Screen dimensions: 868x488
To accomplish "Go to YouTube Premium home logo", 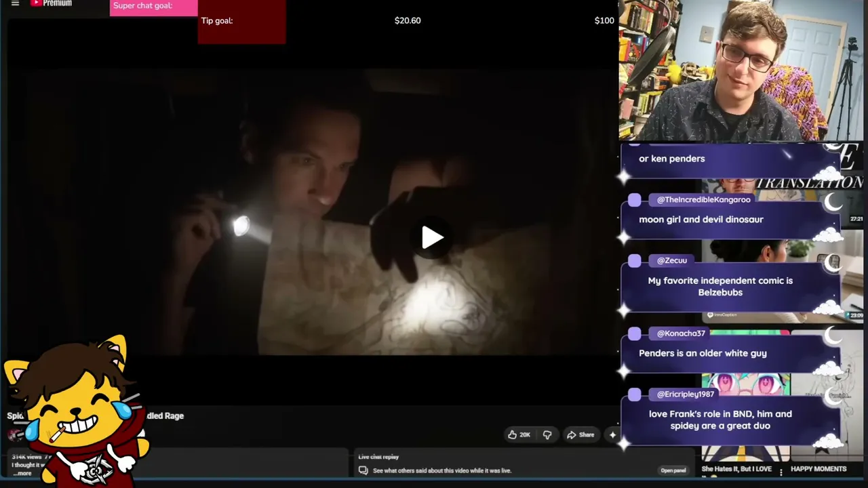I will click(51, 3).
